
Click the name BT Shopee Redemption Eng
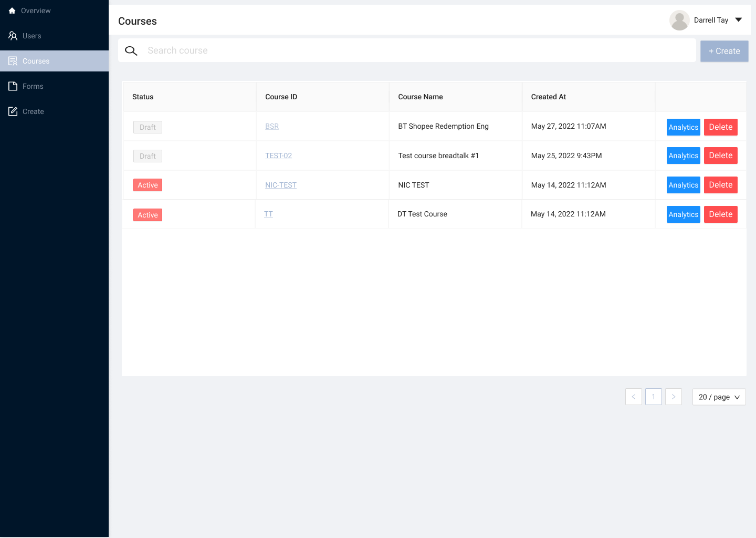444,126
